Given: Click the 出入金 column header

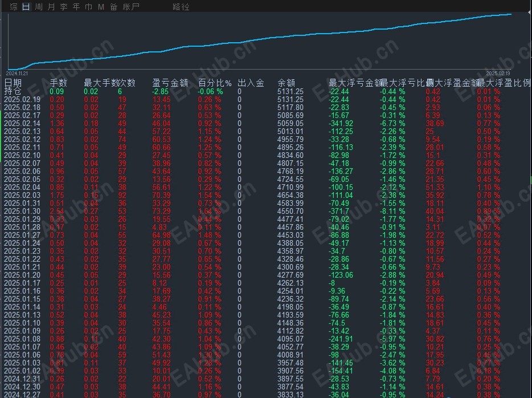Looking at the screenshot, I should coord(251,82).
